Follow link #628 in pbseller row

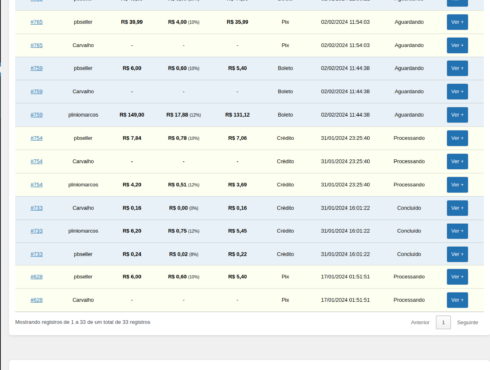[x=37, y=277]
